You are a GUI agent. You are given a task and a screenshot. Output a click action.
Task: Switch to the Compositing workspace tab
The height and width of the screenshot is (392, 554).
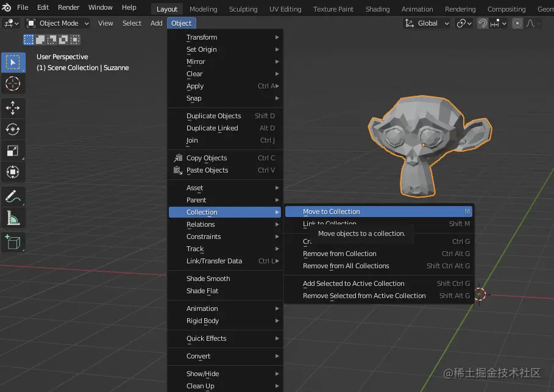coord(506,9)
